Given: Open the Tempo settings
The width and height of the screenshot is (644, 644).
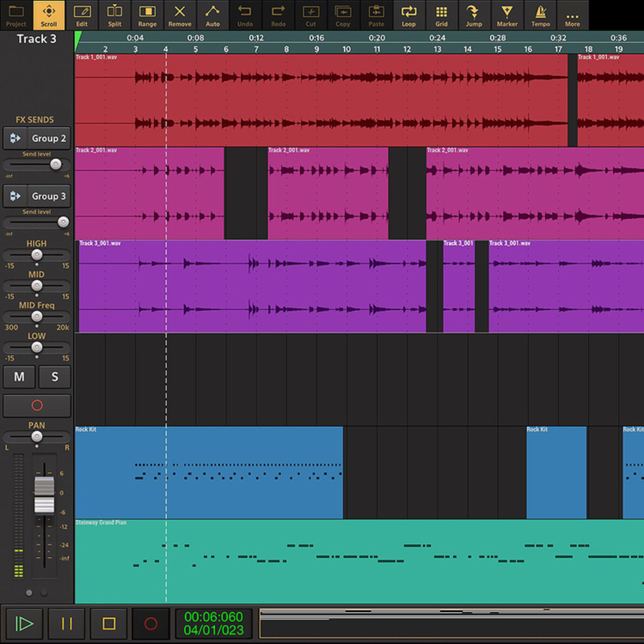Looking at the screenshot, I should click(x=540, y=15).
